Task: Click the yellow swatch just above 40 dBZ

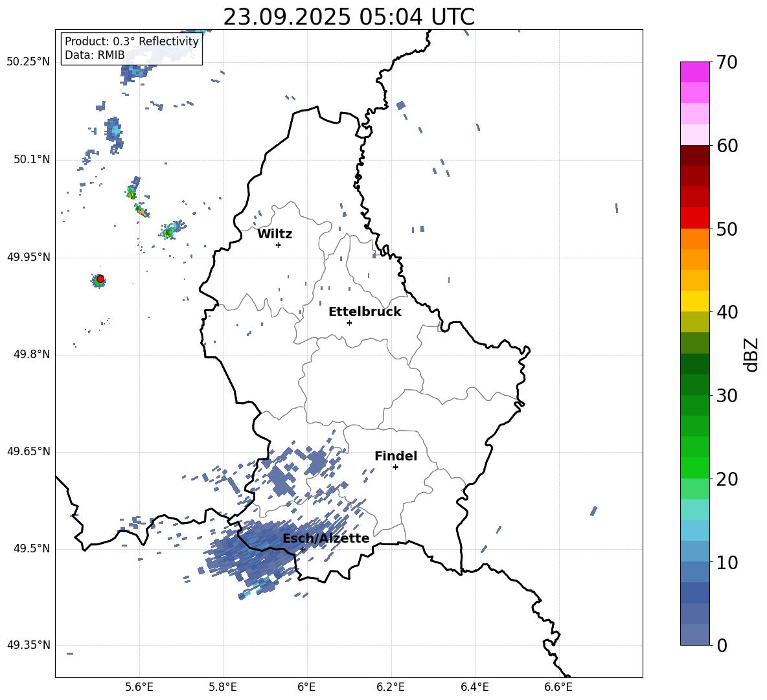Action: (x=695, y=301)
